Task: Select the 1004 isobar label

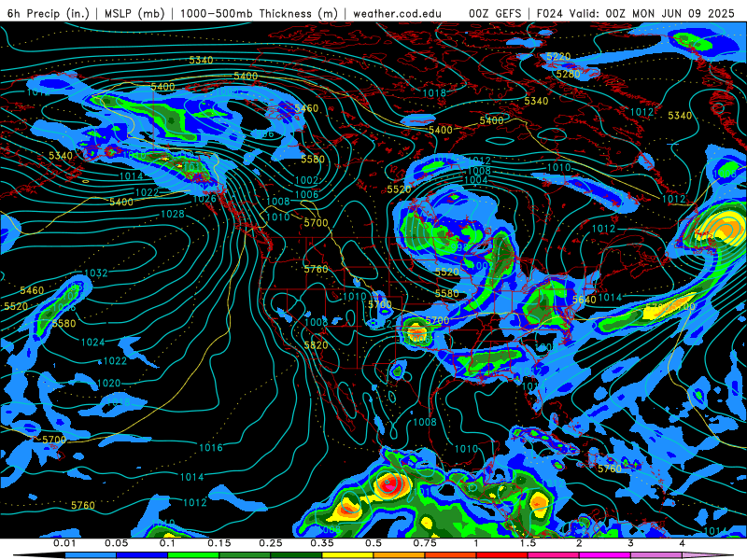Action: pyautogui.click(x=476, y=179)
